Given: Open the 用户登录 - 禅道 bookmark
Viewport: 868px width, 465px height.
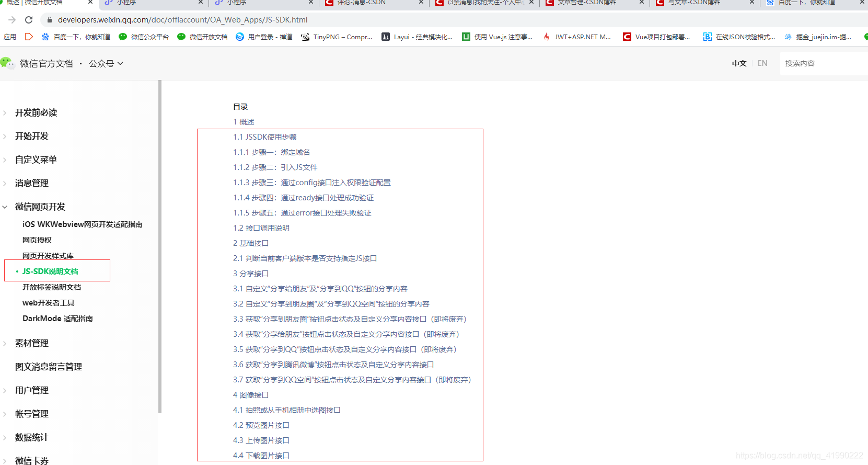Looking at the screenshot, I should pyautogui.click(x=264, y=37).
